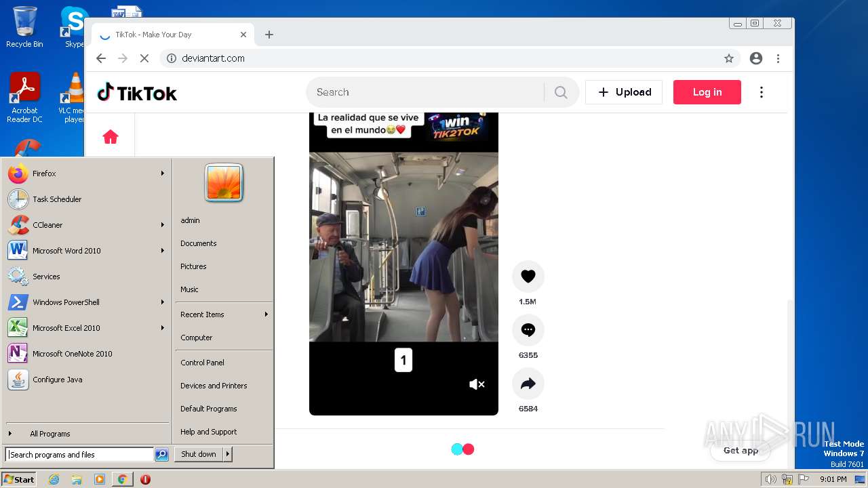Open Microsoft Excel 2010
Viewport: 868px width, 488px height.
[x=87, y=328]
